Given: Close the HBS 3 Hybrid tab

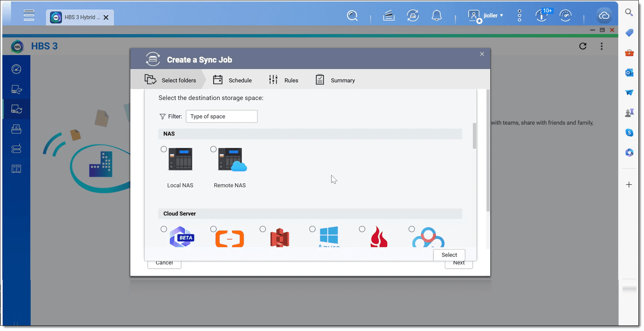Looking at the screenshot, I should point(106,17).
